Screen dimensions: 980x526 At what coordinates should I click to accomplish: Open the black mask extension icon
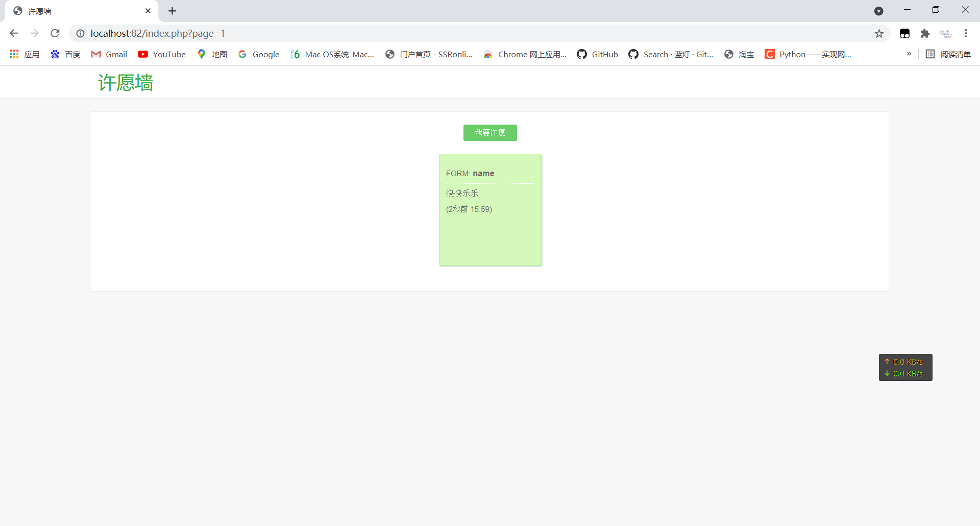pos(904,33)
